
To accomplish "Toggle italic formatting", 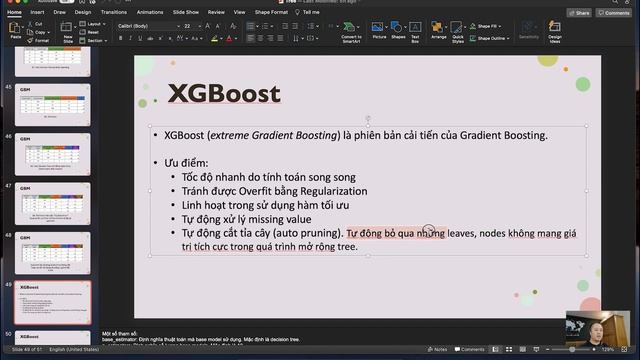I will [x=130, y=38].
